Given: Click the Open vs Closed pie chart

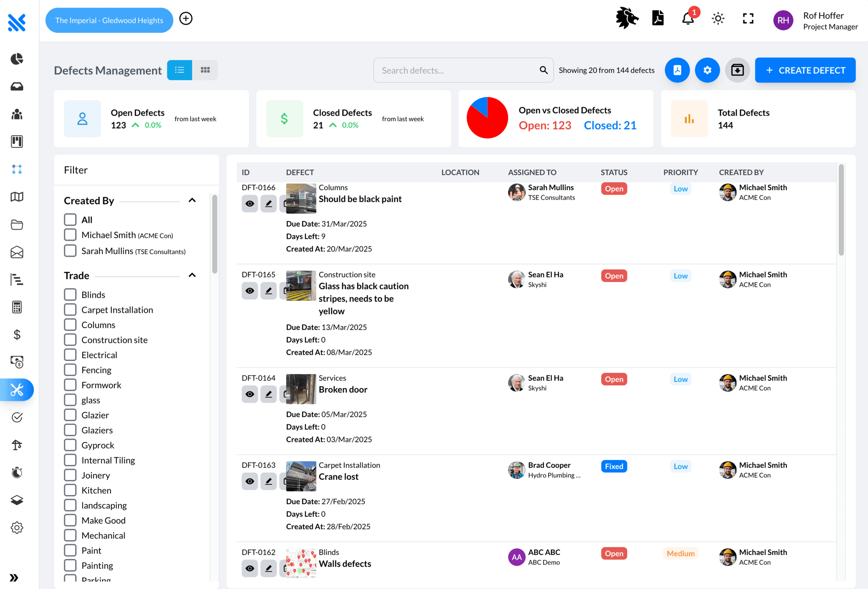Looking at the screenshot, I should [487, 118].
